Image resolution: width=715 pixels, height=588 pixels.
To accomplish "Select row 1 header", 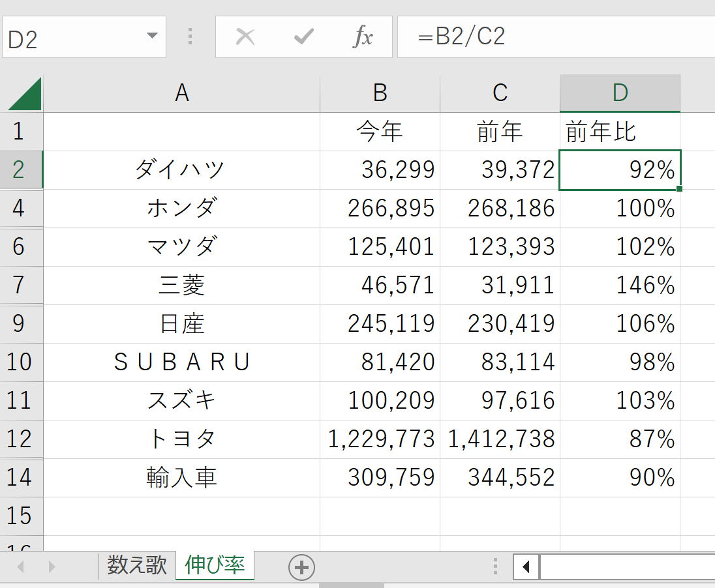I will pyautogui.click(x=22, y=132).
